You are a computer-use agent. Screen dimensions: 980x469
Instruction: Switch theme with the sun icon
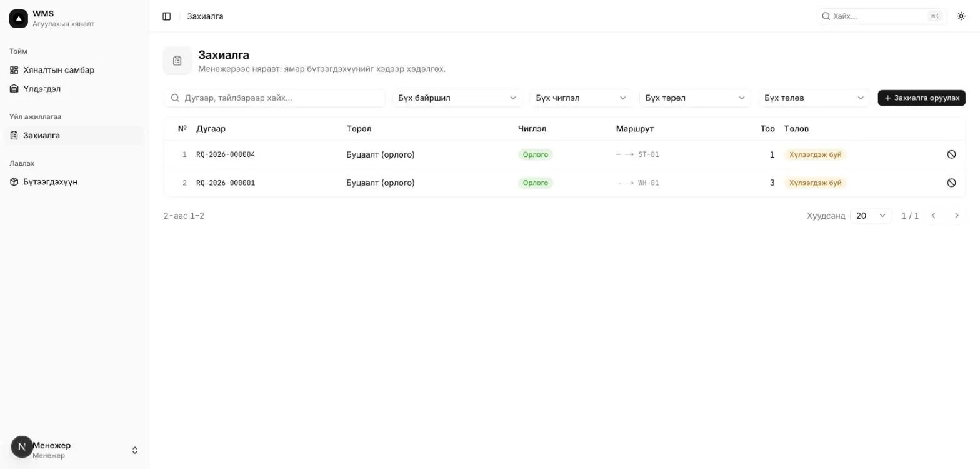click(961, 16)
